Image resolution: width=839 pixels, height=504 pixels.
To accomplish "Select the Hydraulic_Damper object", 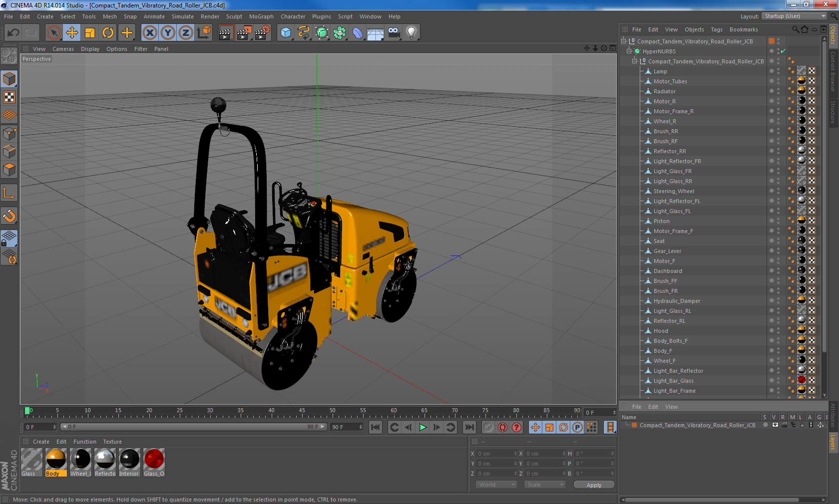I will tap(677, 301).
